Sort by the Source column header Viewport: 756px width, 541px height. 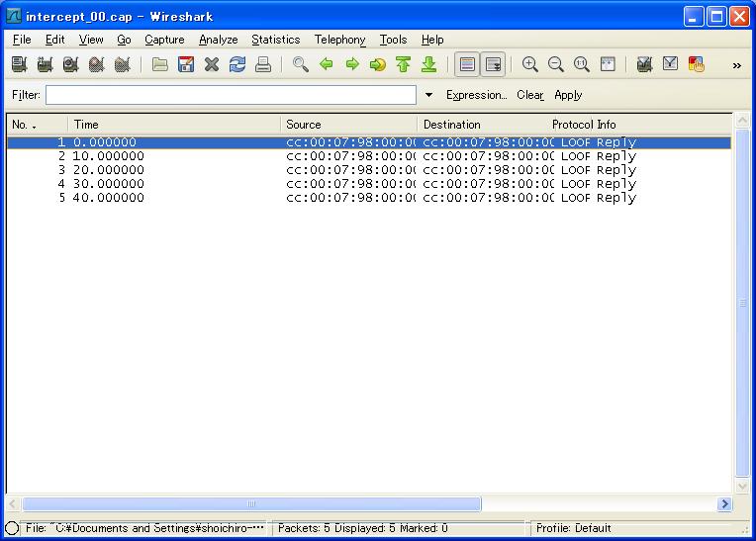(x=348, y=125)
